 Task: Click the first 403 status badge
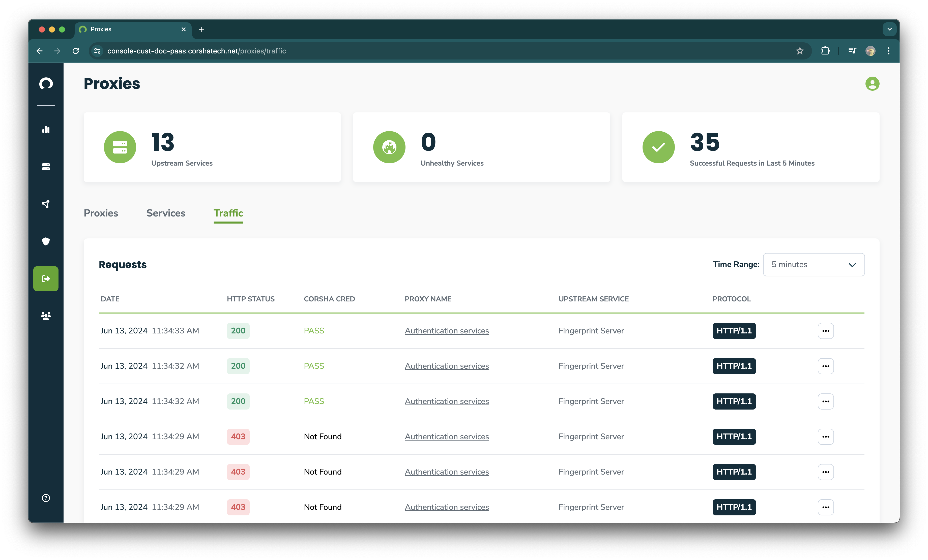coord(238,437)
